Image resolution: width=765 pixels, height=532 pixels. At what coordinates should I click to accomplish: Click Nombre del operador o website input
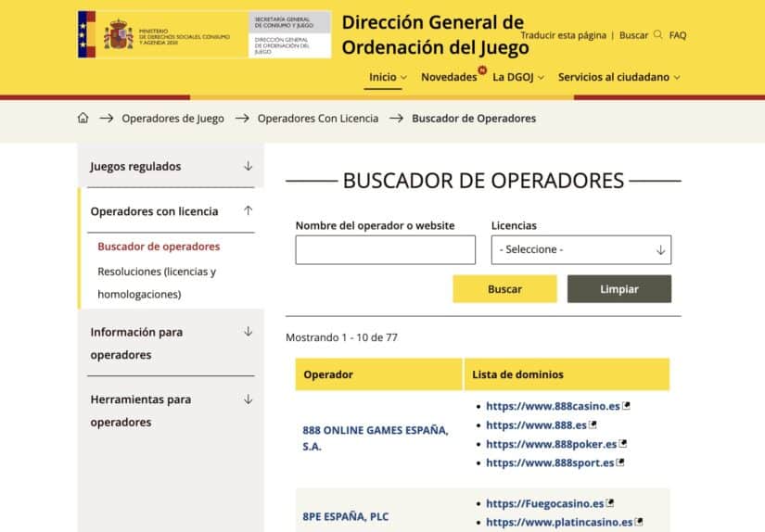pos(386,249)
